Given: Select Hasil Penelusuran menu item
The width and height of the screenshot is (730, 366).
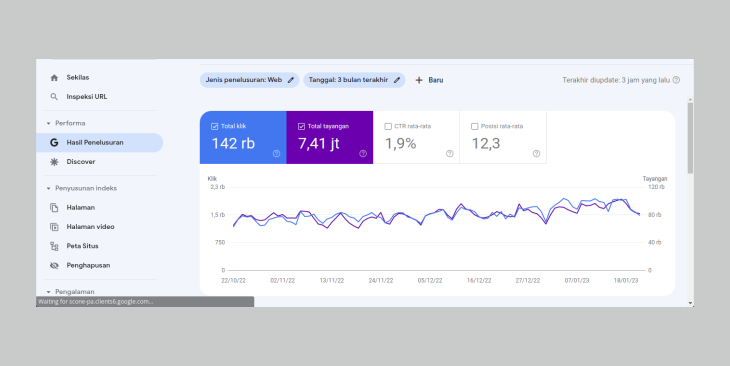Looking at the screenshot, I should (100, 142).
